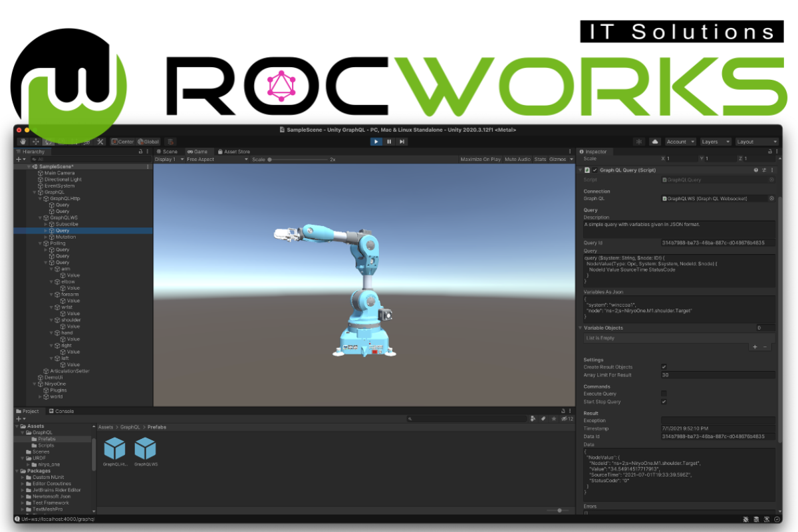This screenshot has width=798, height=532.
Task: Open the Free Aspect dropdown
Action: click(217, 160)
